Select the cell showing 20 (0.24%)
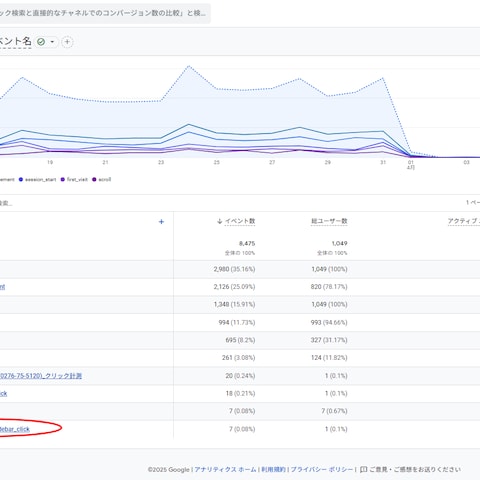The height and width of the screenshot is (480, 480). pos(240,376)
